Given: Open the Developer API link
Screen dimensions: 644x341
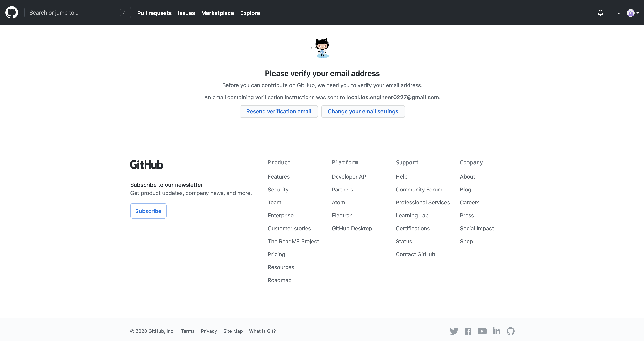Looking at the screenshot, I should pos(349,177).
